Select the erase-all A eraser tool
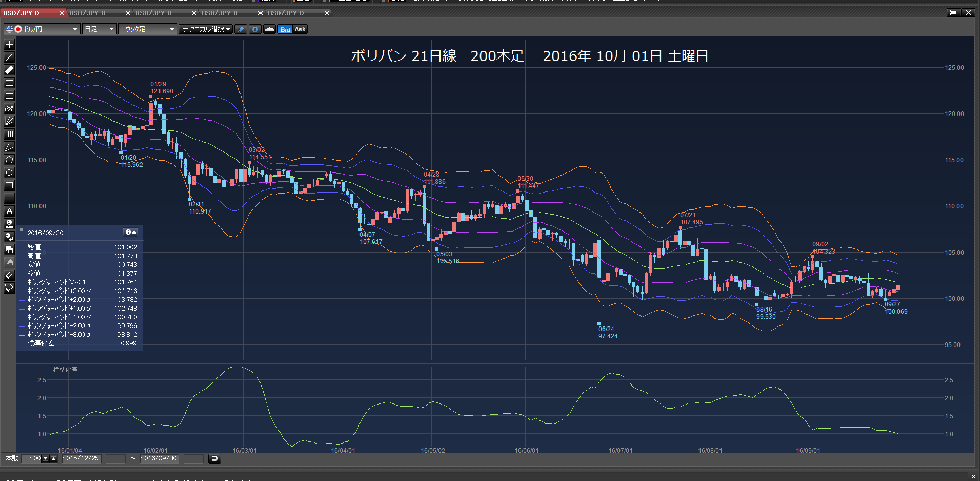 pos(9,288)
